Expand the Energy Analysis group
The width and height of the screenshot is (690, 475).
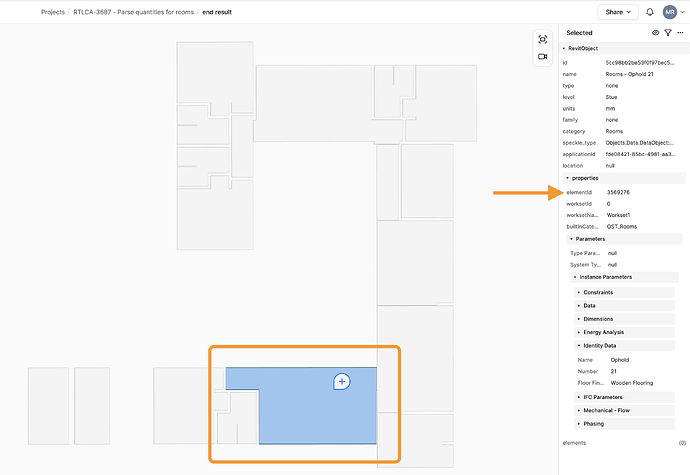tap(624, 332)
